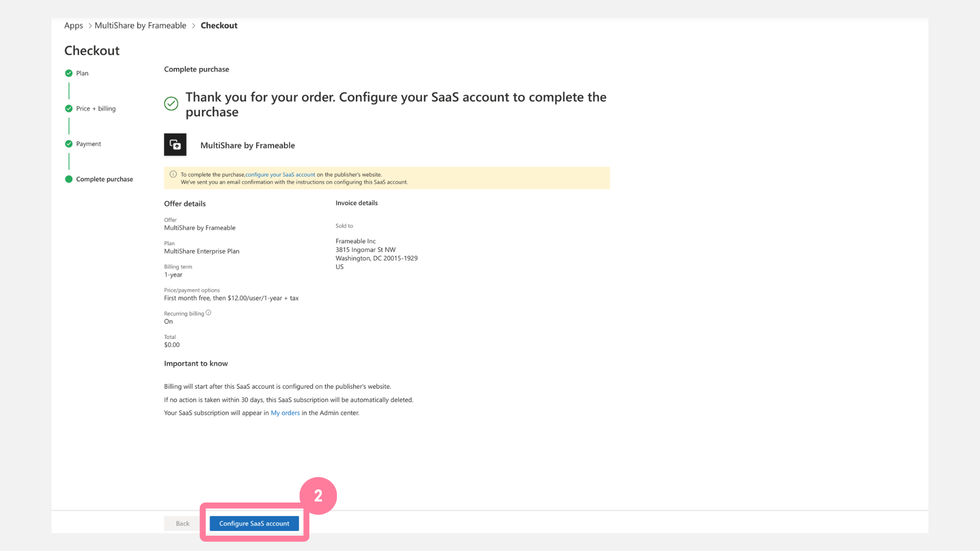Select the Complete purchase step dot icon
The height and width of the screenshot is (551, 980).
[x=69, y=179]
